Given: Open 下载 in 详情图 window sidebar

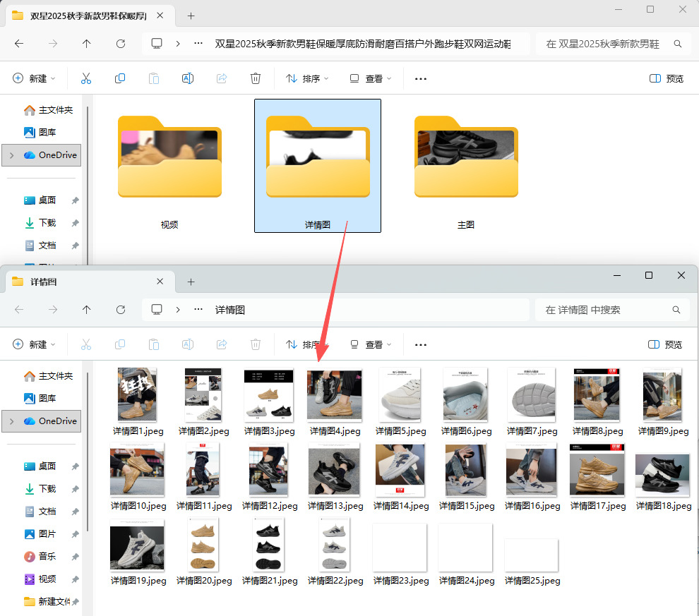Looking at the screenshot, I should [x=40, y=488].
